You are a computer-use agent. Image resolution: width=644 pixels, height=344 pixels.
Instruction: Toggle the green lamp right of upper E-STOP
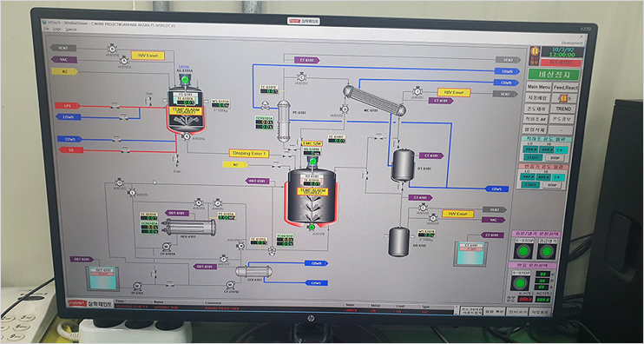(546, 251)
